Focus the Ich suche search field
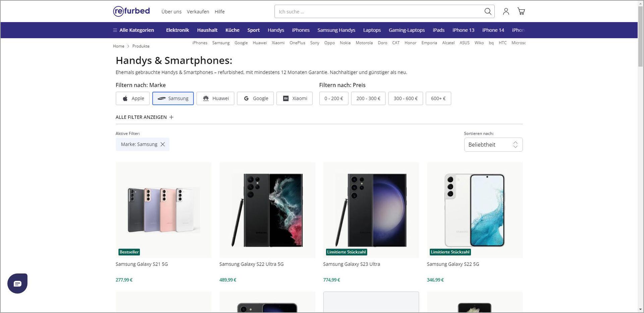Image resolution: width=644 pixels, height=313 pixels. point(379,11)
